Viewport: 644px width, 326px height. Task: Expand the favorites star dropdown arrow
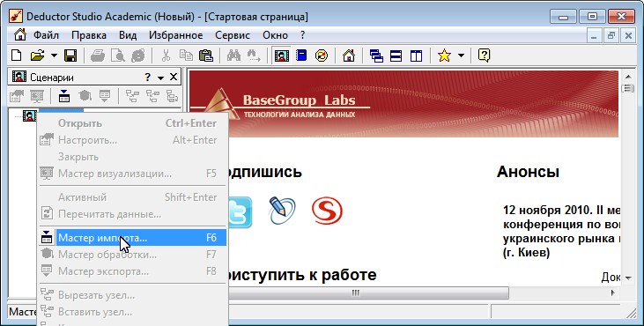(462, 56)
